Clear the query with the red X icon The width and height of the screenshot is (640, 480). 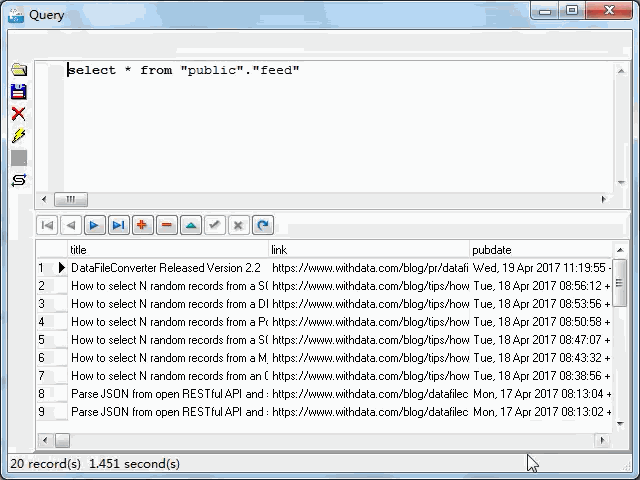point(18,114)
